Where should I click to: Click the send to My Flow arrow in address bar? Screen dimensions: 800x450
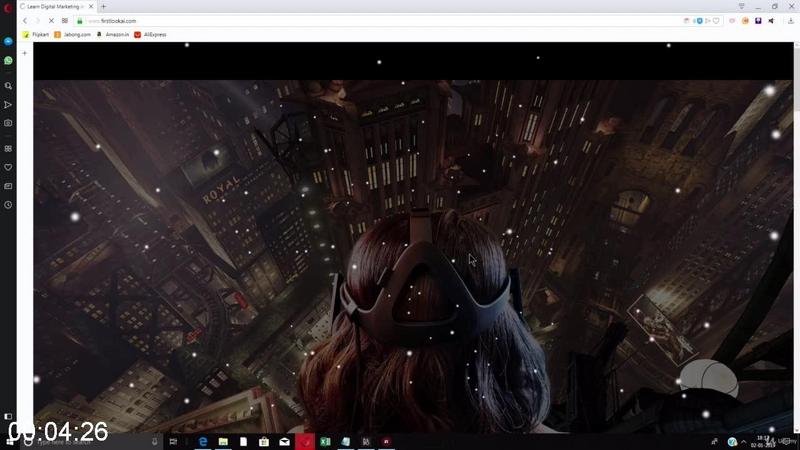click(x=708, y=21)
